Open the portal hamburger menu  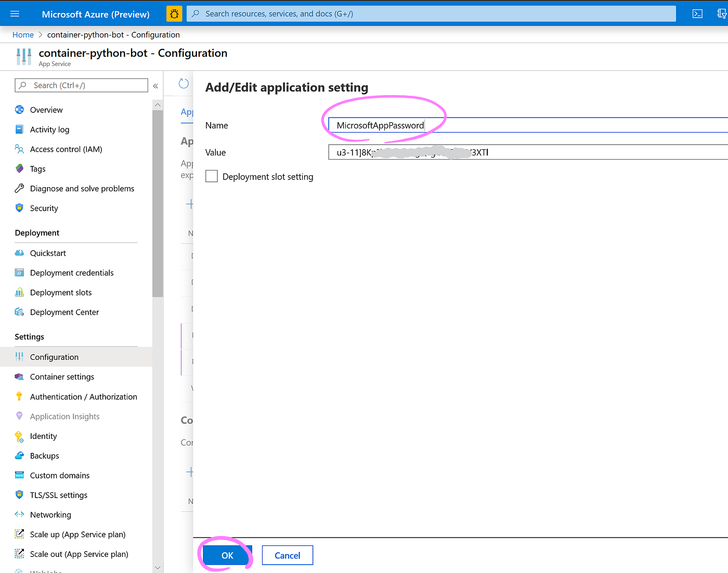(15, 14)
